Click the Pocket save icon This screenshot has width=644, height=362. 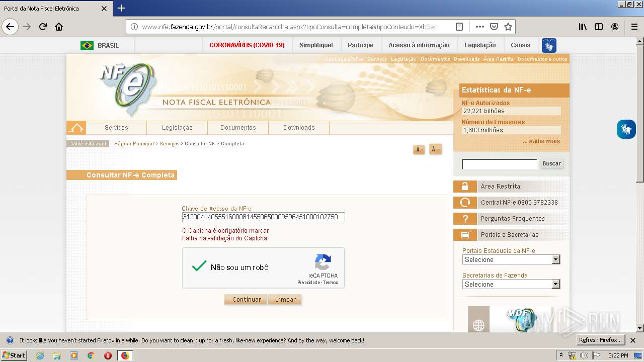pos(494,27)
